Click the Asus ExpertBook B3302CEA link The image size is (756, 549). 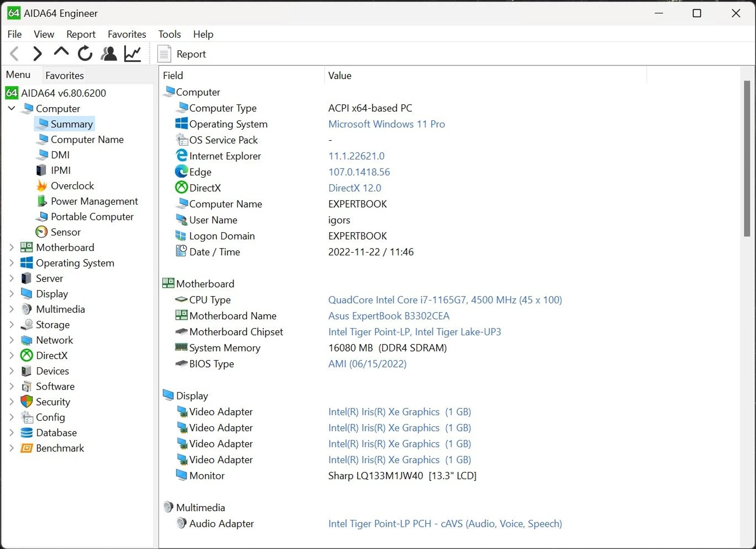(x=389, y=316)
